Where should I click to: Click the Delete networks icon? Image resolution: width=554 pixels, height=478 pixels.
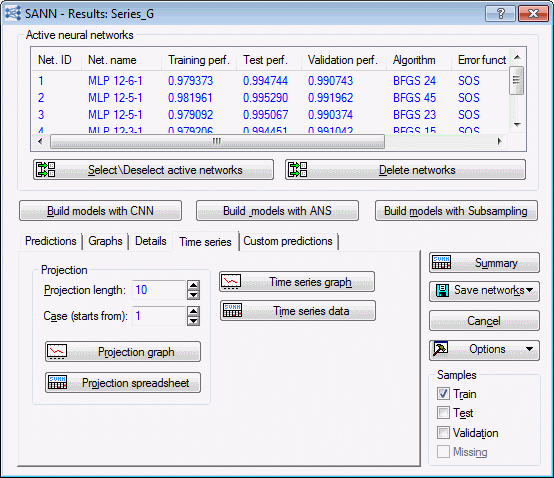point(297,170)
